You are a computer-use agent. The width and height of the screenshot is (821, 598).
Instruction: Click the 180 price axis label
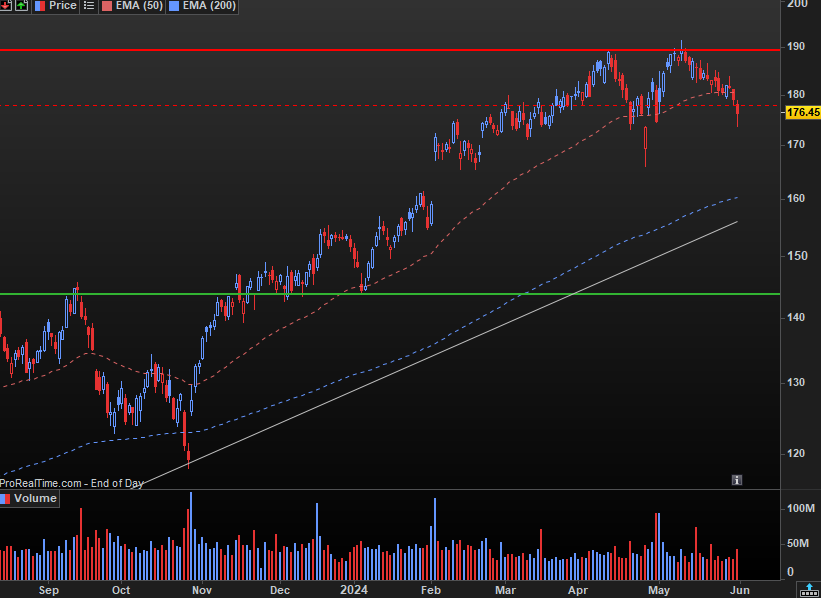point(796,94)
